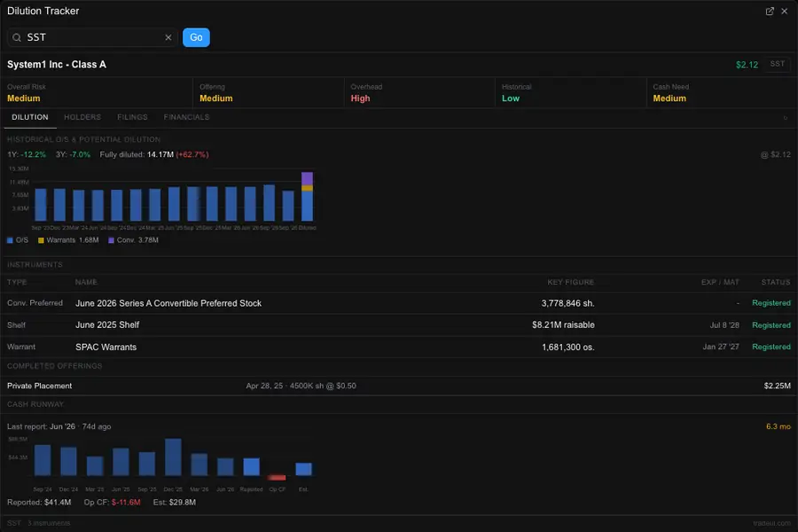This screenshot has height=532, width=798.
Task: Click the SST ticker badge
Action: click(x=777, y=64)
